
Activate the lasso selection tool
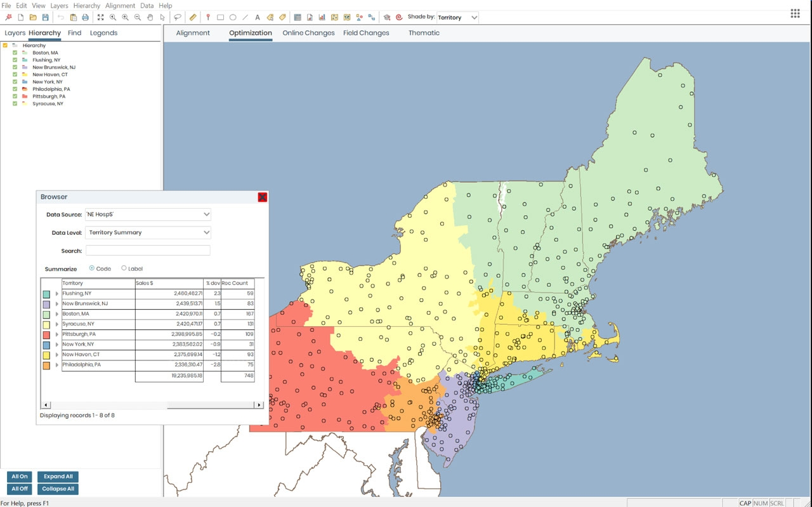pyautogui.click(x=178, y=17)
